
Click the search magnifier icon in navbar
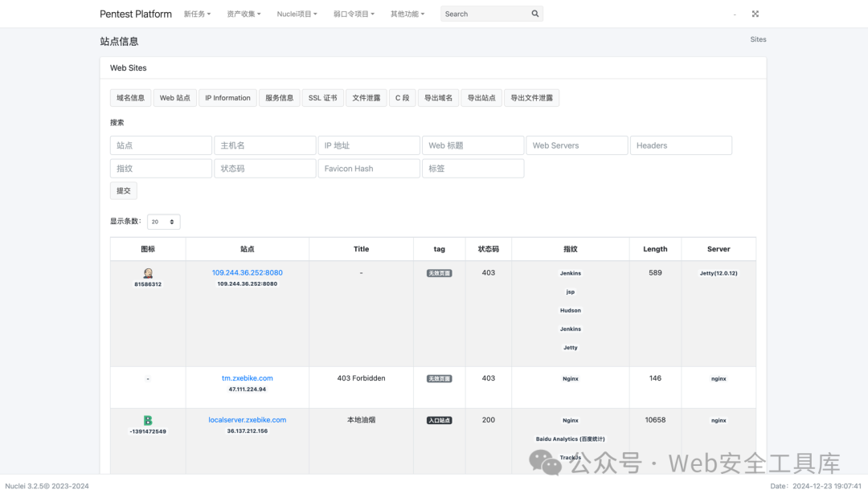click(534, 14)
